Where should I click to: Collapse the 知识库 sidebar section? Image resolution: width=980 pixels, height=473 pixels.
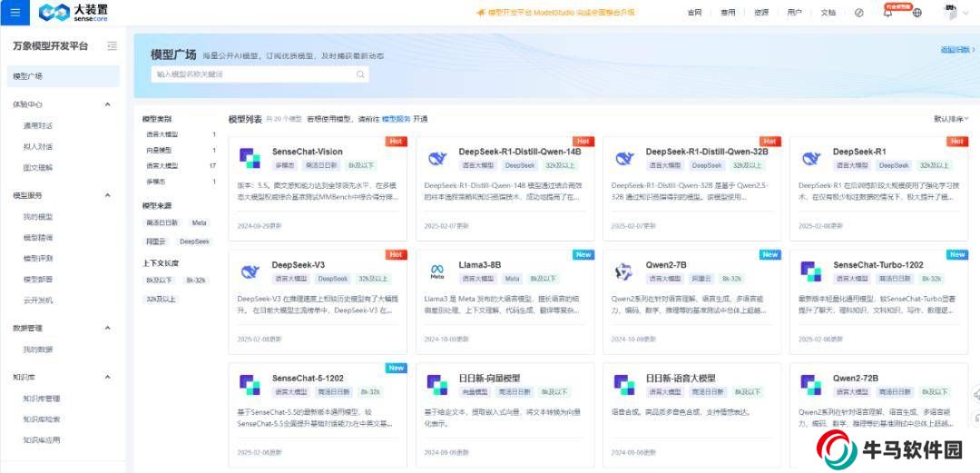[x=108, y=377]
